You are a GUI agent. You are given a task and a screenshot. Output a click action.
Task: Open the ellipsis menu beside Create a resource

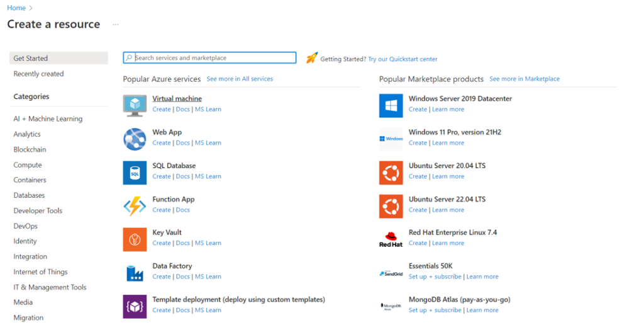pos(116,25)
